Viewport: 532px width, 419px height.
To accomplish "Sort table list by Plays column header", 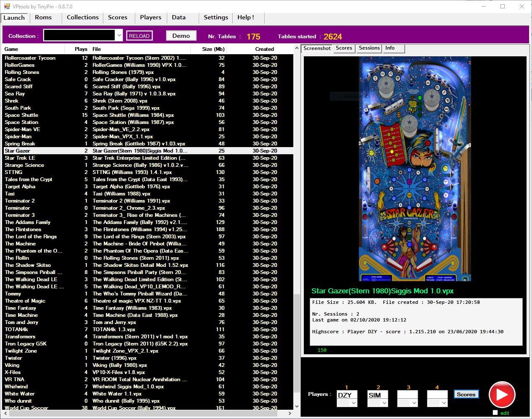I will pyautogui.click(x=81, y=49).
